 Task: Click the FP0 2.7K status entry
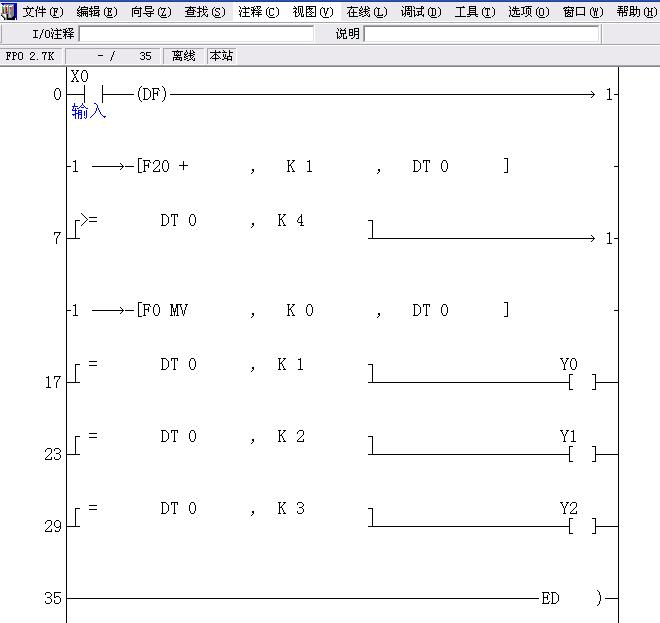pyautogui.click(x=30, y=56)
